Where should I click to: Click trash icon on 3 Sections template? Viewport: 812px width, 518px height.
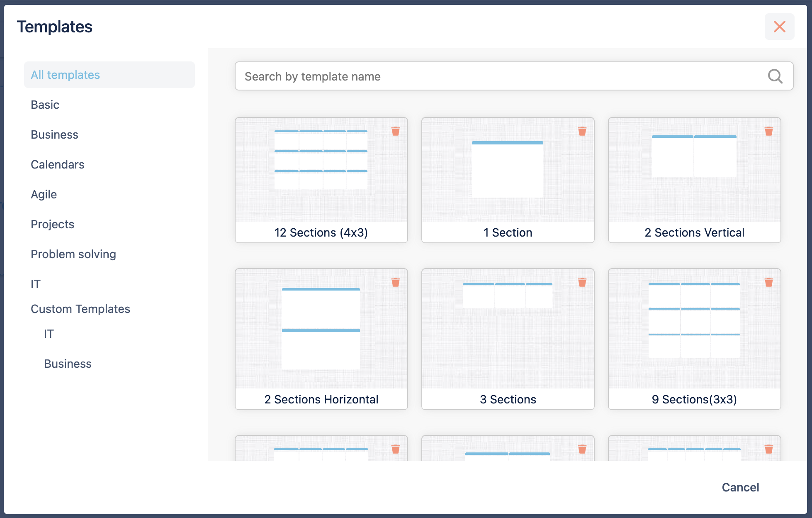pos(582,282)
